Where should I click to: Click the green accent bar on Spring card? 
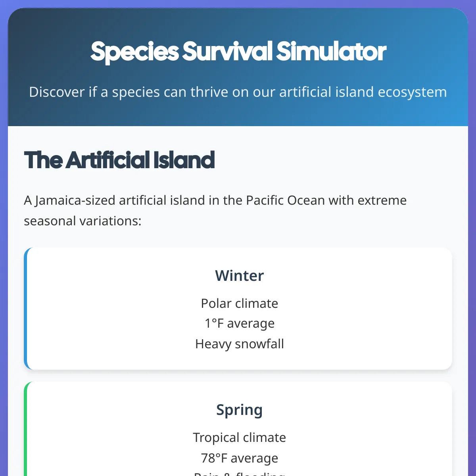point(25,429)
